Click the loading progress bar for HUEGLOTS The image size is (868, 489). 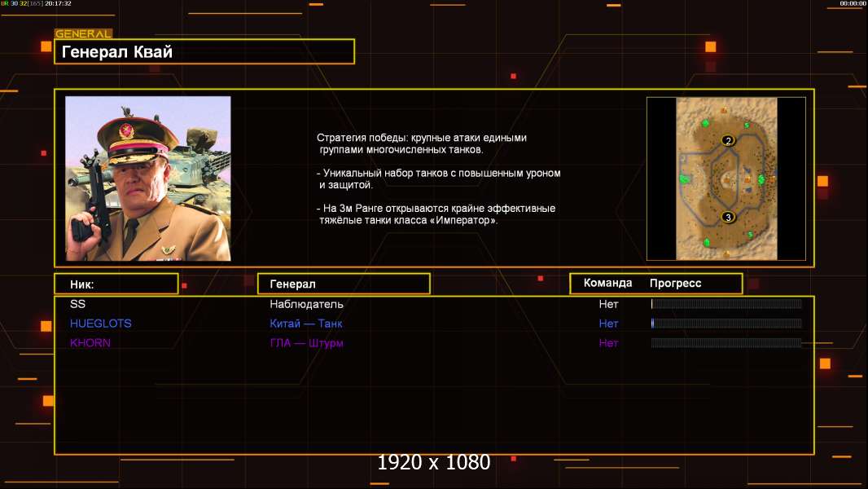726,324
